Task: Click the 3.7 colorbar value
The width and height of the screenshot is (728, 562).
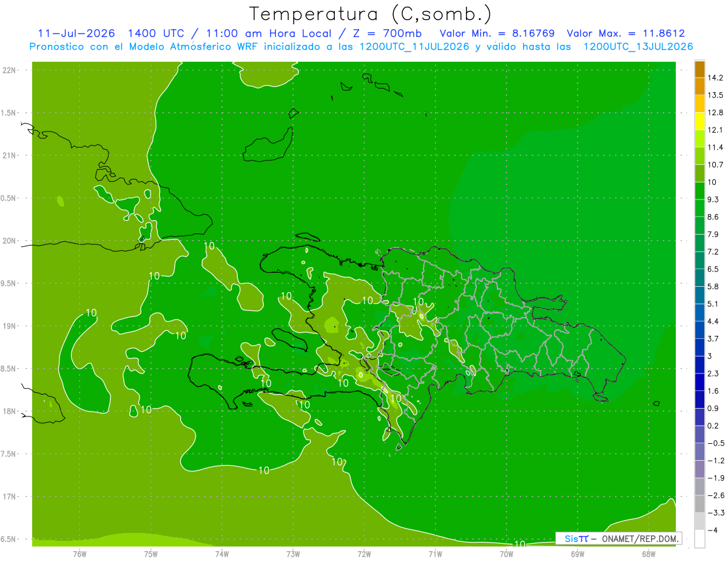Action: click(713, 339)
